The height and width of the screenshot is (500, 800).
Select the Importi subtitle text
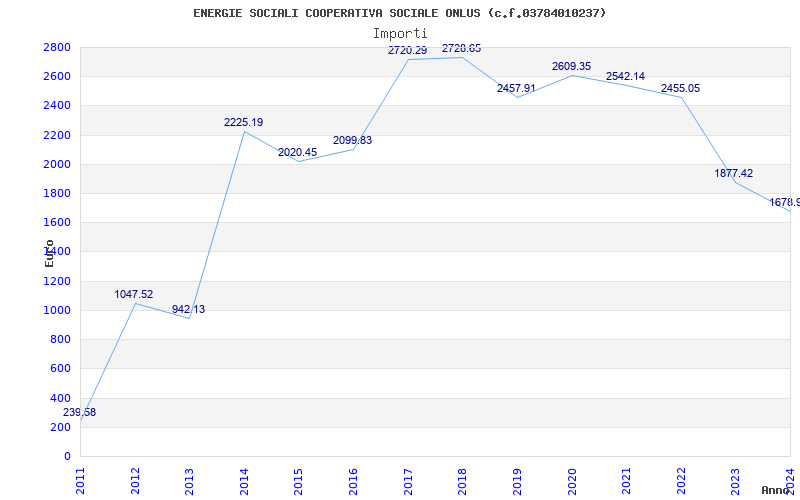(x=400, y=34)
